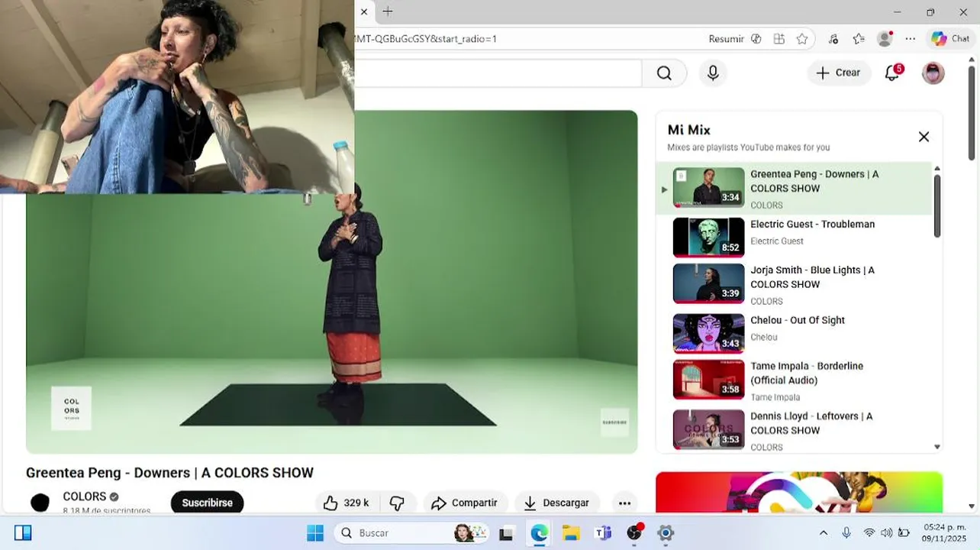Click the Crear button
Screen dimensions: 980x550
[x=839, y=73]
